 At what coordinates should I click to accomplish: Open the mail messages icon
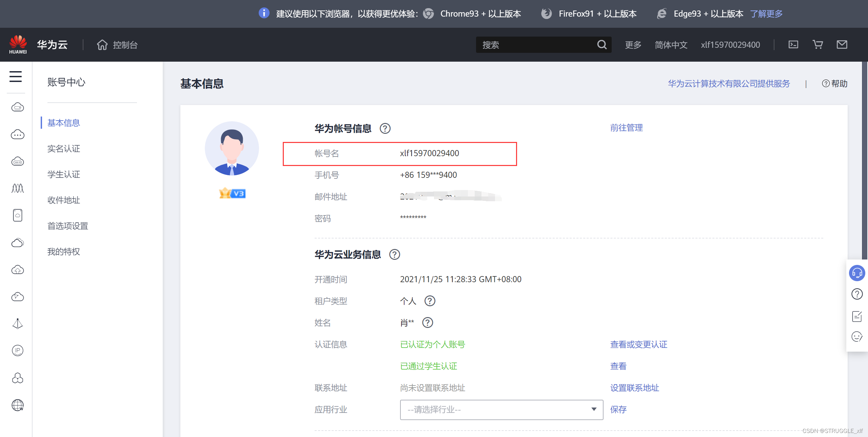tap(842, 45)
